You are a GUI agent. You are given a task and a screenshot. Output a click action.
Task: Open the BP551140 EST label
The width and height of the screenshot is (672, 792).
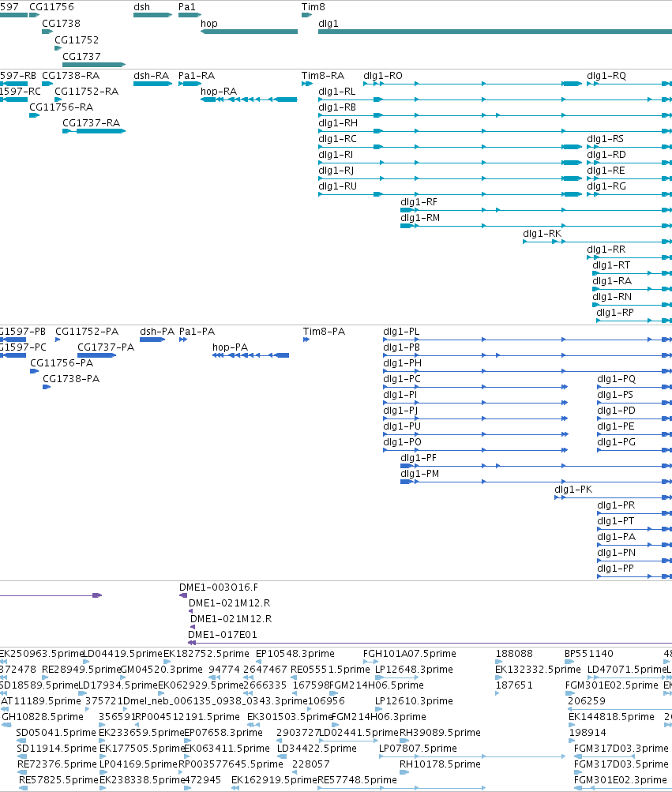click(x=588, y=654)
